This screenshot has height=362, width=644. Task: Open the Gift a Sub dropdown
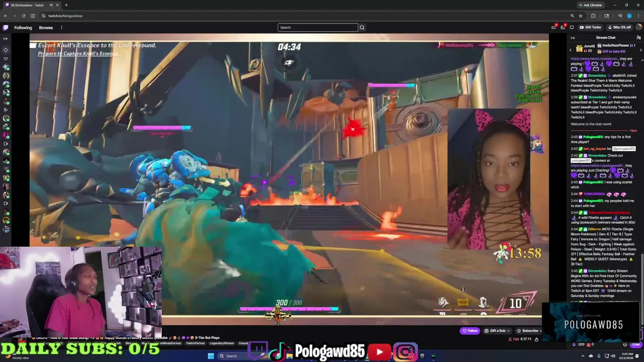pos(497,331)
